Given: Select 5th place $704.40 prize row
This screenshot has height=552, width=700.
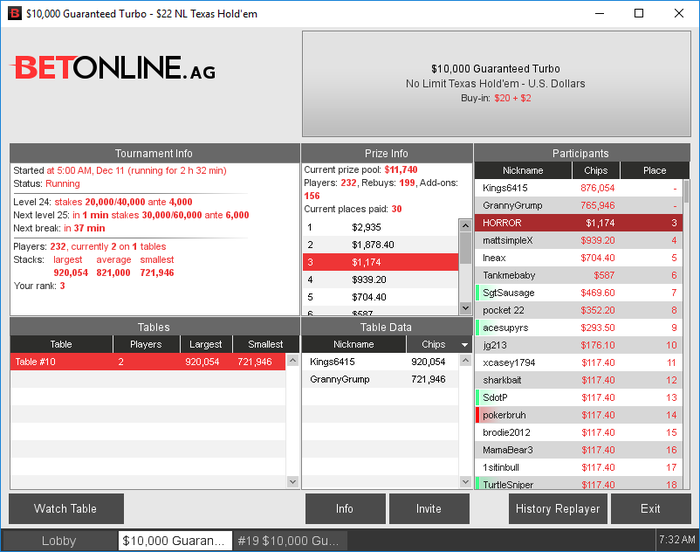Looking at the screenshot, I should pos(380,297).
